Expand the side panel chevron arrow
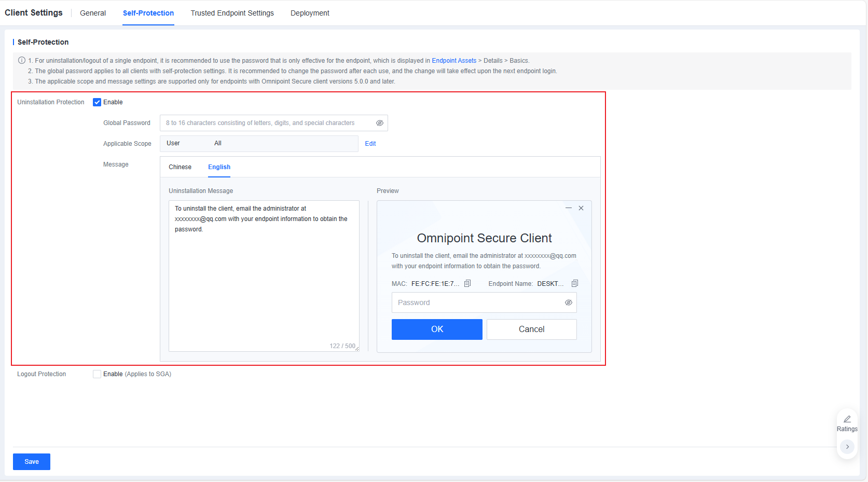 pos(847,447)
